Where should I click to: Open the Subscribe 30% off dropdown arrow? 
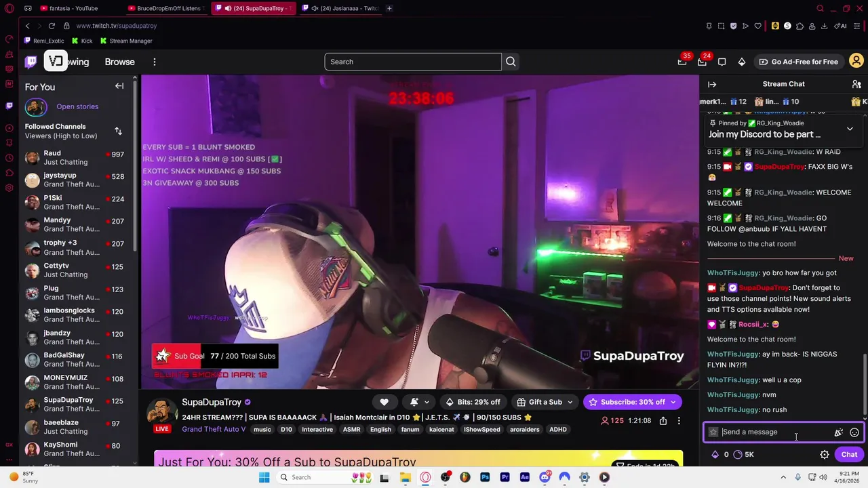[673, 402]
